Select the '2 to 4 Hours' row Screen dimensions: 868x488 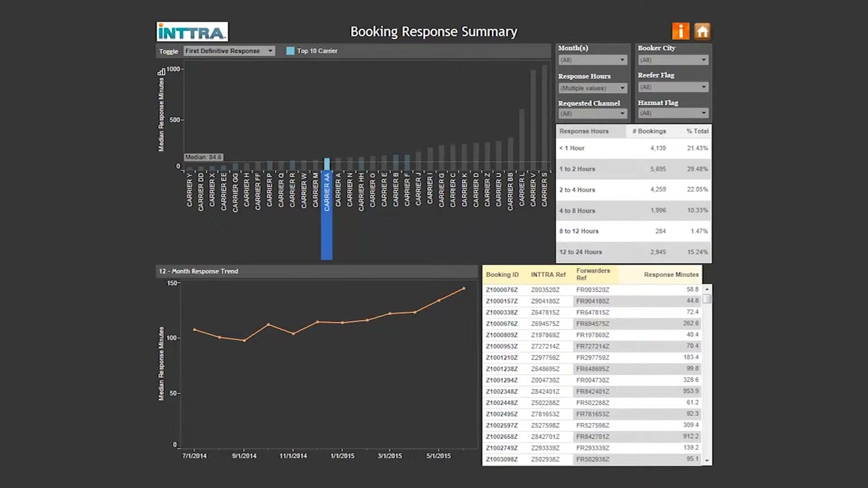(634, 190)
